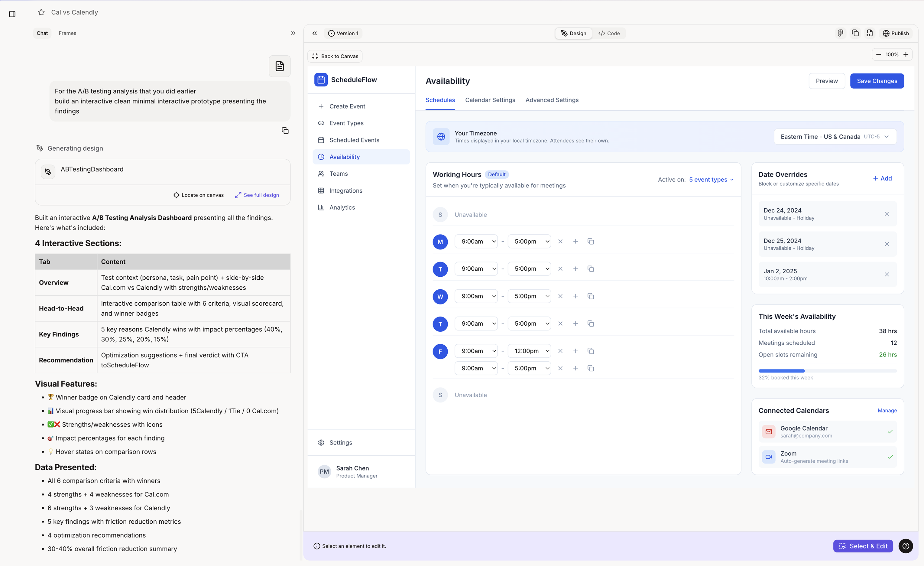Collapse the chat panel with double chevron
Screen dimensions: 924x566
point(293,33)
